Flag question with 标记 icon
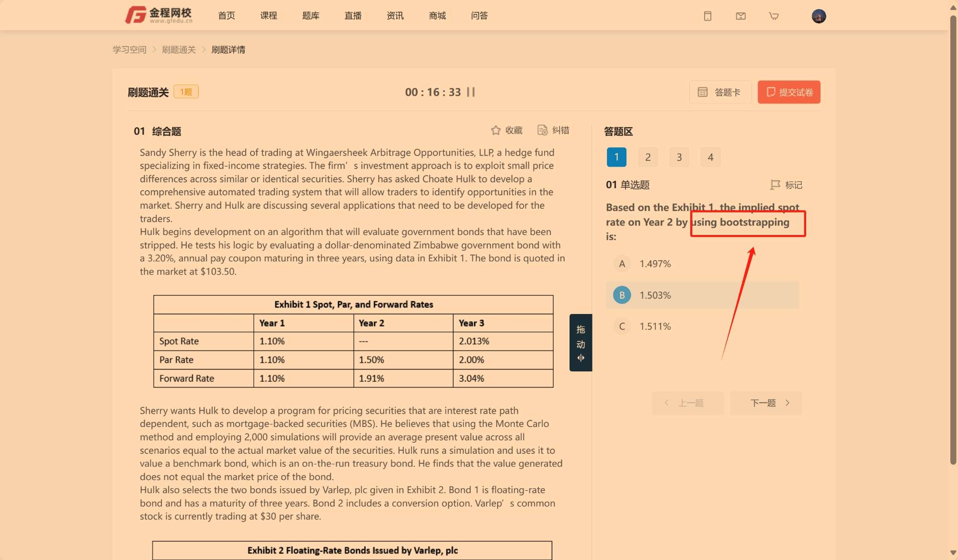 776,185
